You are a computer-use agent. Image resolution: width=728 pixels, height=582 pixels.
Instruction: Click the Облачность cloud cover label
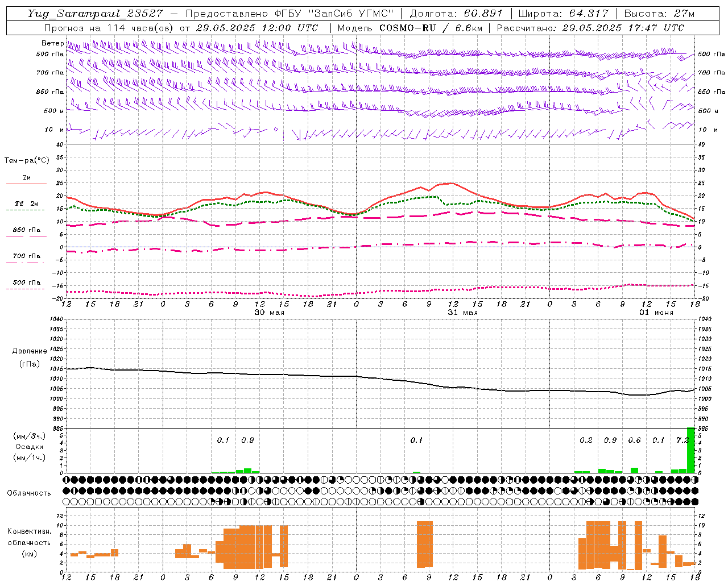29,493
